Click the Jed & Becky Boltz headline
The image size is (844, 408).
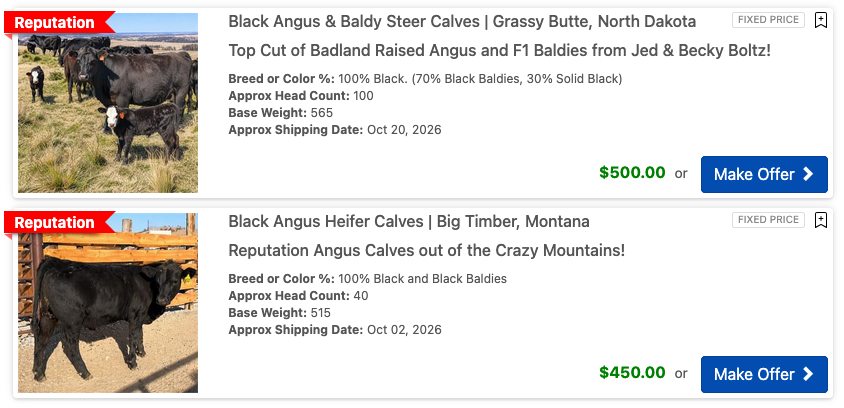(x=499, y=50)
